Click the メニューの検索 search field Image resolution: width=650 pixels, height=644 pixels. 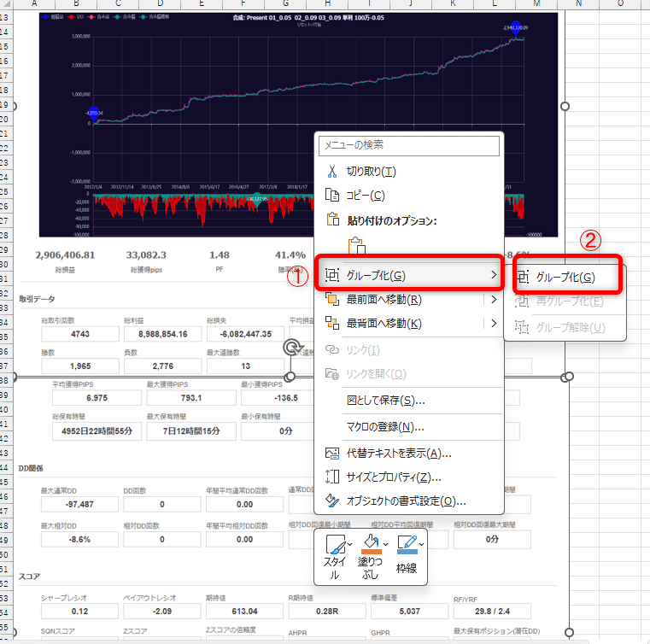pos(409,145)
